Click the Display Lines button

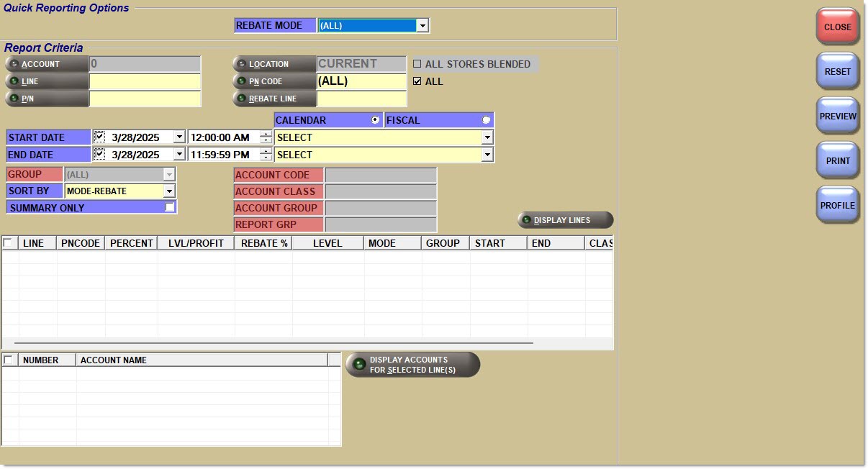pos(565,220)
